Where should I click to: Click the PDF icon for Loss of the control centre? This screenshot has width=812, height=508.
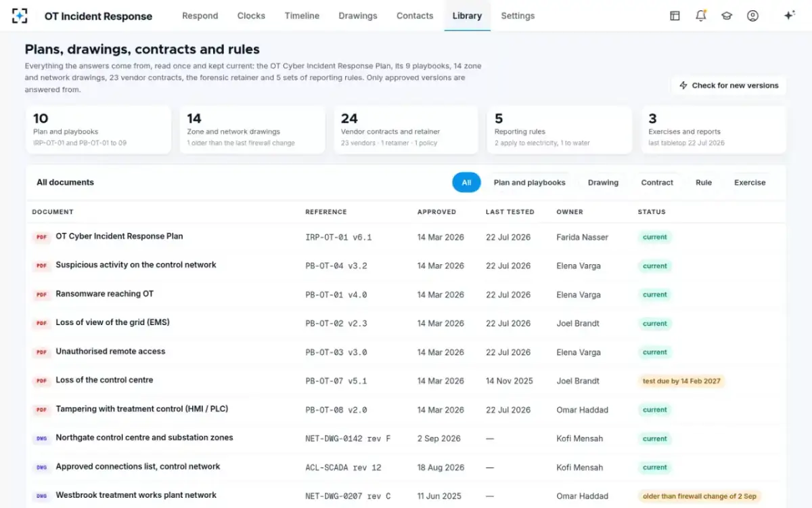point(42,381)
